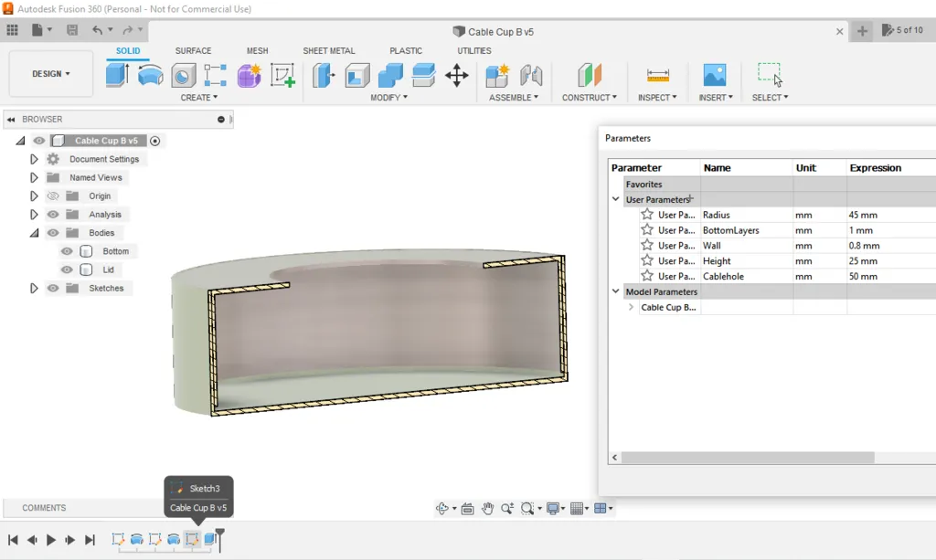Screen dimensions: 936x560
Task: Open the DESIGN workspace dropdown
Action: (51, 74)
